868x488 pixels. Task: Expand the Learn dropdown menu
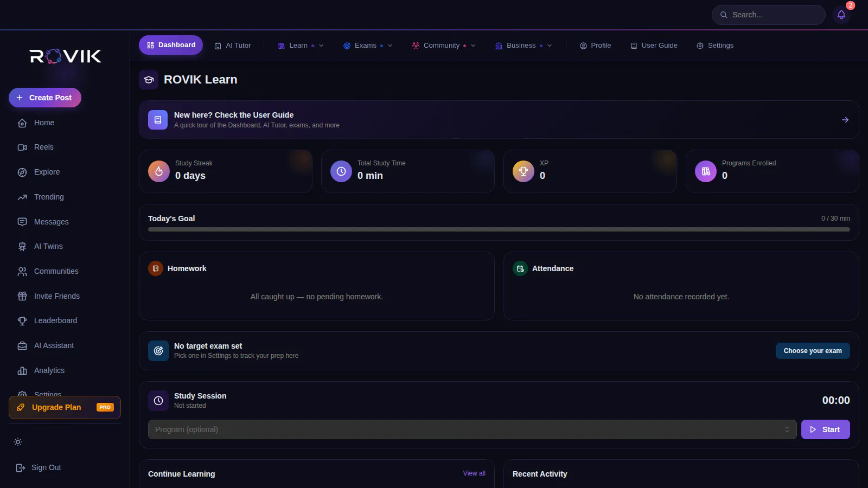301,46
